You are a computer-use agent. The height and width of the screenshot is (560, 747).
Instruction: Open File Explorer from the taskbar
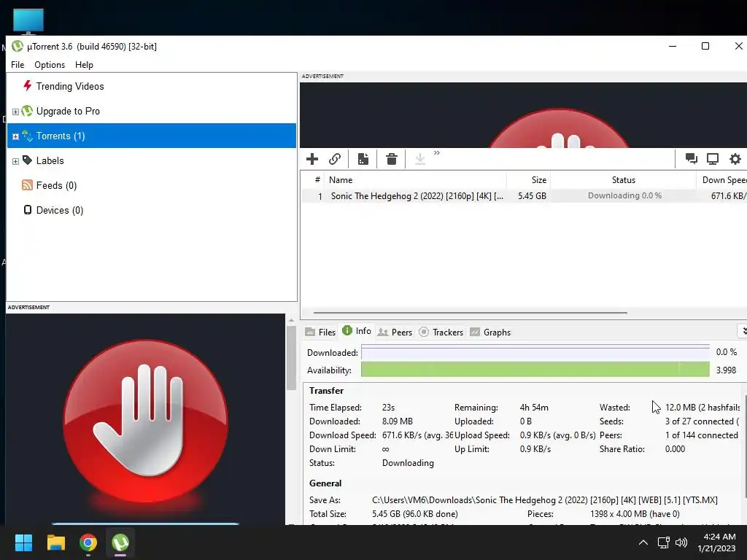55,542
